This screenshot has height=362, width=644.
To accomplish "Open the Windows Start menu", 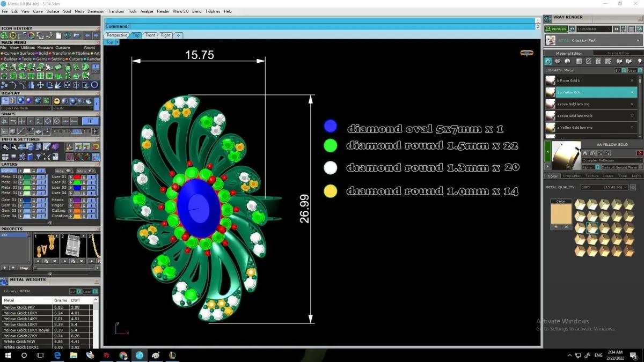I will 8,355.
